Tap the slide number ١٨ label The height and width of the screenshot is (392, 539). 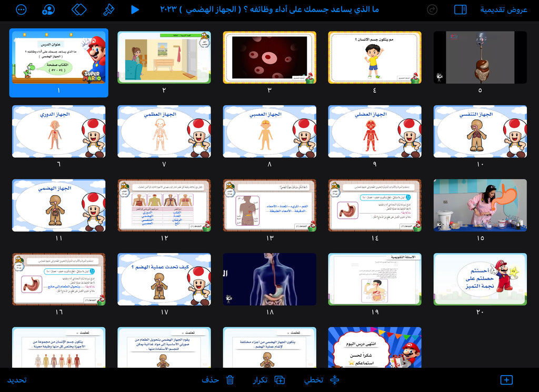pyautogui.click(x=270, y=312)
